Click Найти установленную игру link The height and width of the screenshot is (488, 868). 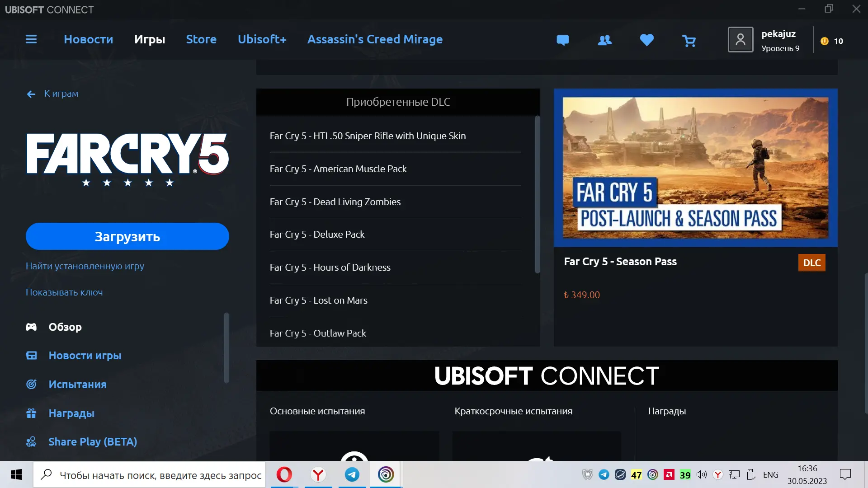coord(85,266)
